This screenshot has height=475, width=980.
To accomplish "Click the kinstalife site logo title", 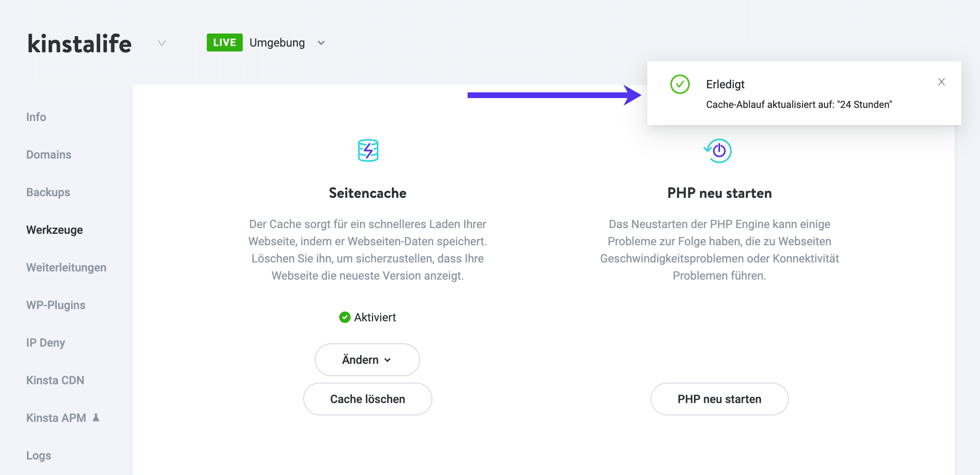I will point(79,43).
